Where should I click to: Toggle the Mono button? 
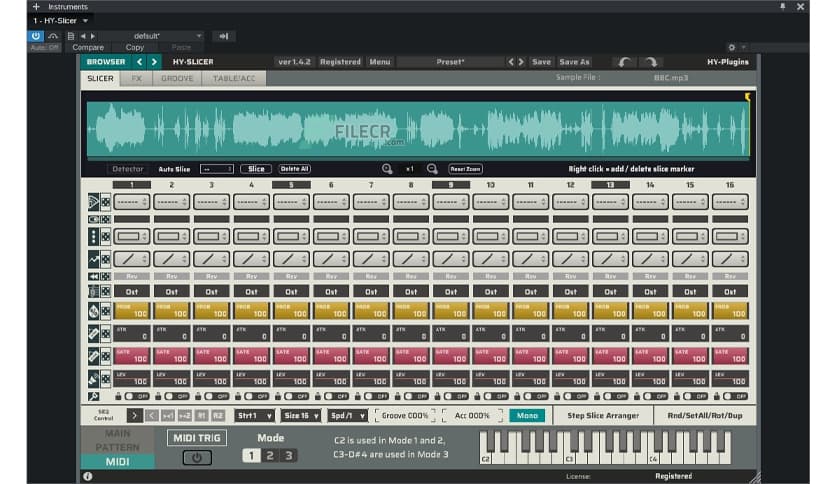coord(527,416)
